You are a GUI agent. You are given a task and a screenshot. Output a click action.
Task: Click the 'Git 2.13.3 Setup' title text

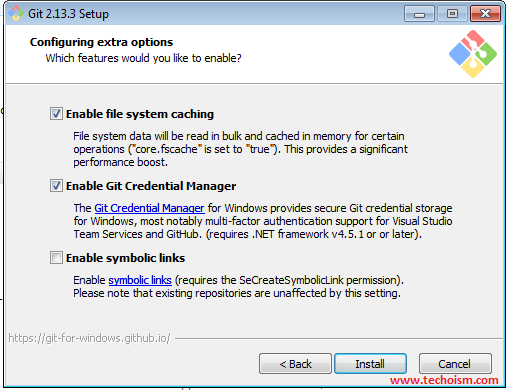[68, 14]
